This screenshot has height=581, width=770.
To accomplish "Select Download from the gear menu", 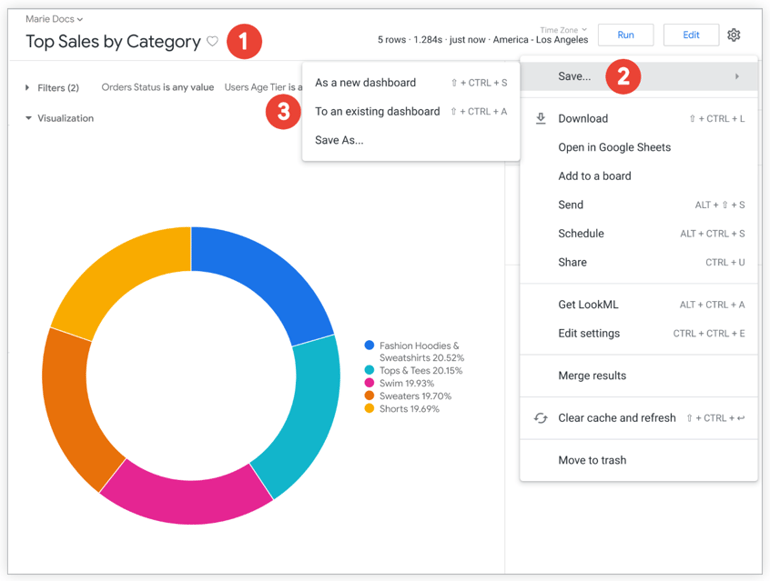I will pos(638,118).
